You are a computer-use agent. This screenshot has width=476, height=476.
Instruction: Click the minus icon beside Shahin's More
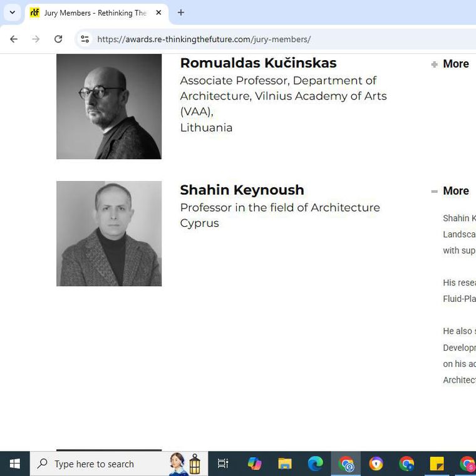434,191
